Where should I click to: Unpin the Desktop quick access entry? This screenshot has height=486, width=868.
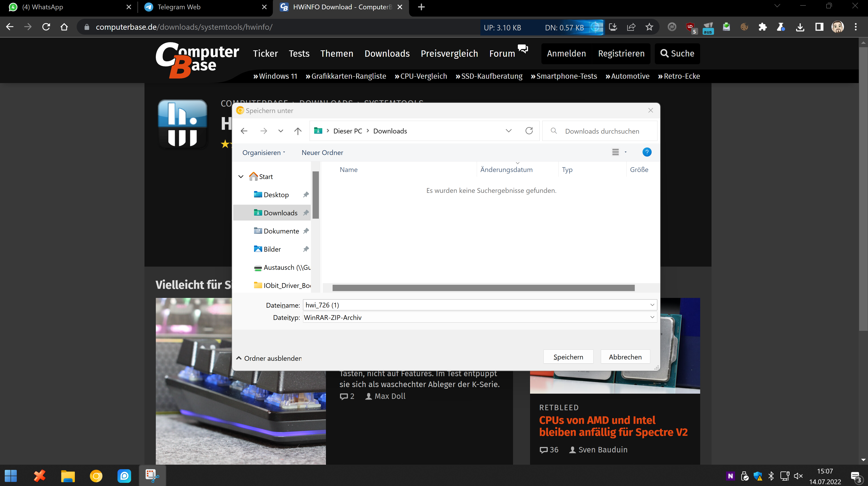[x=306, y=195]
